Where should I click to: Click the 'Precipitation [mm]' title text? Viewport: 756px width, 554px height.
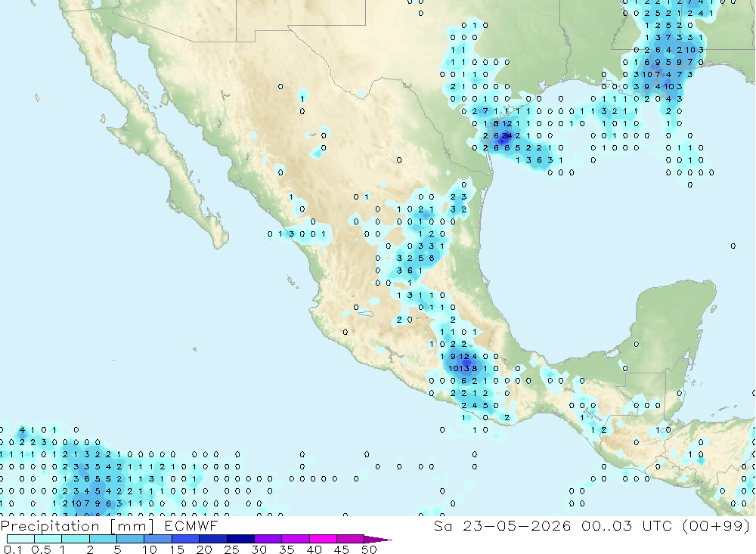click(x=77, y=526)
